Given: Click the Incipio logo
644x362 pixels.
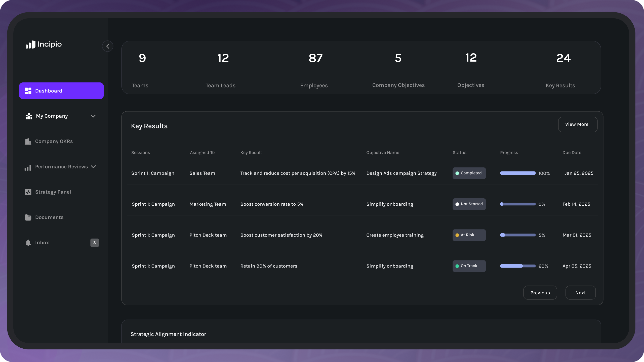Looking at the screenshot, I should point(44,45).
